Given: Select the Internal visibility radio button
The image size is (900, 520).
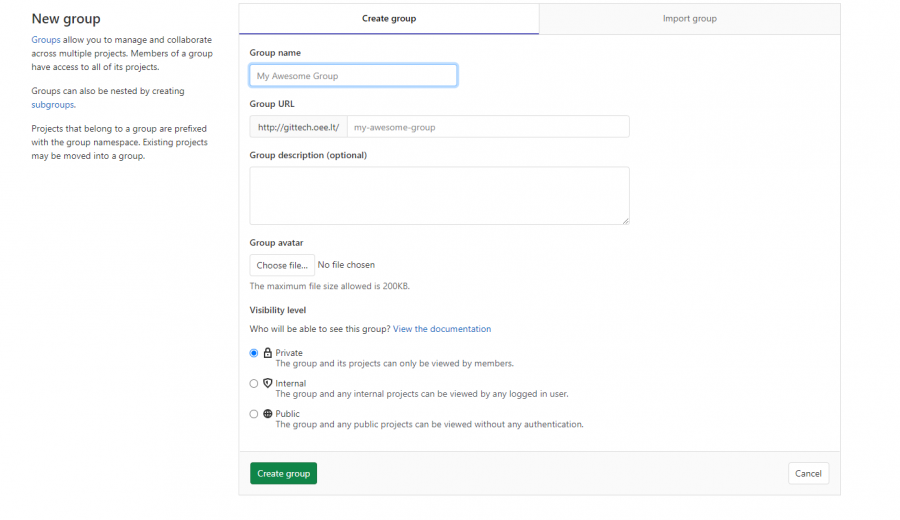Looking at the screenshot, I should click(x=254, y=383).
